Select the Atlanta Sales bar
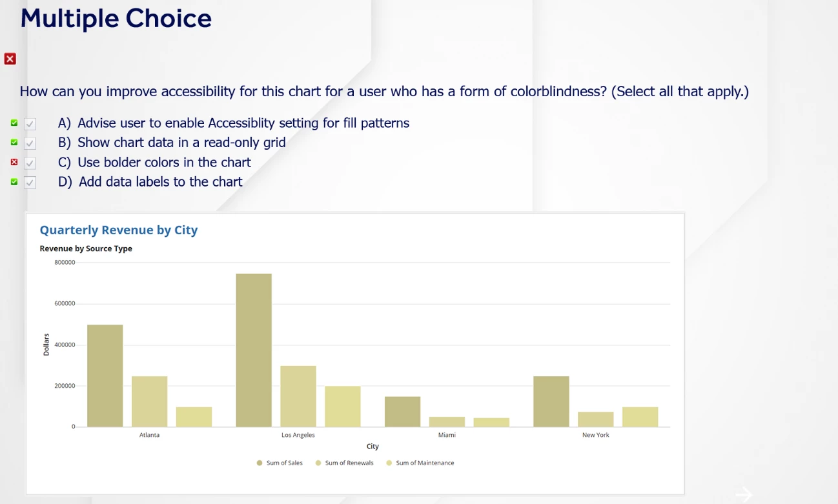The height and width of the screenshot is (504, 838). click(105, 376)
